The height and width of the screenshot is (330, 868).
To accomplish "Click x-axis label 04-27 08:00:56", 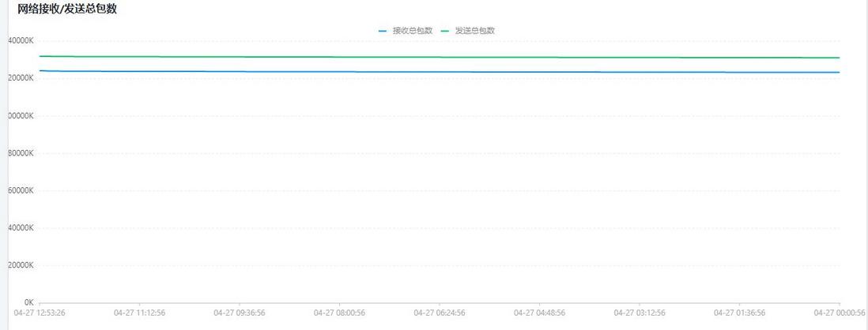I will (339, 313).
